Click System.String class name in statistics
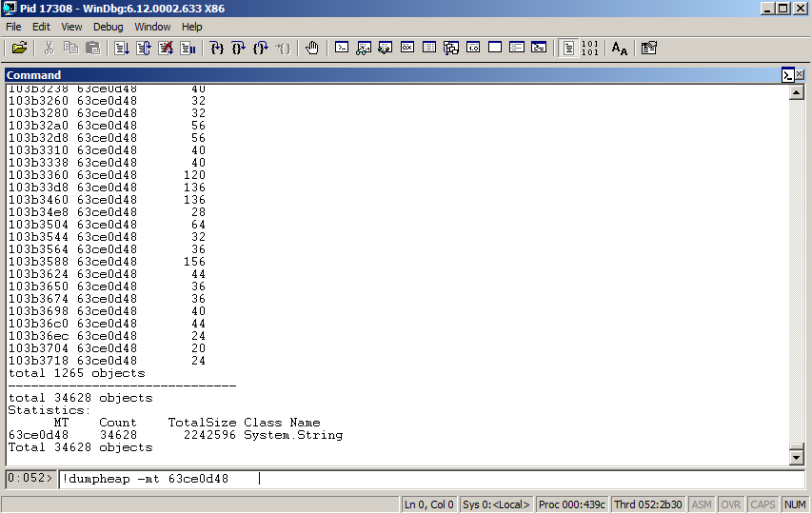 [x=293, y=435]
